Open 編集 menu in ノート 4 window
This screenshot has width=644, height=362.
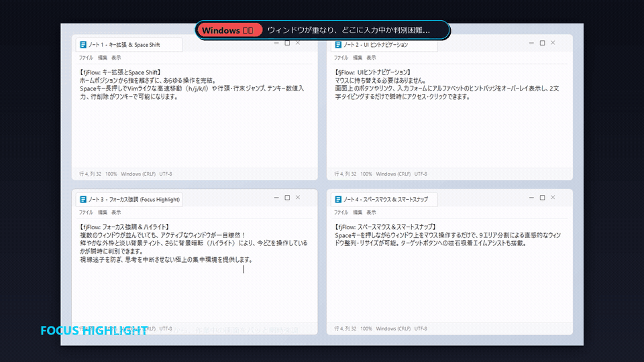pos(358,213)
